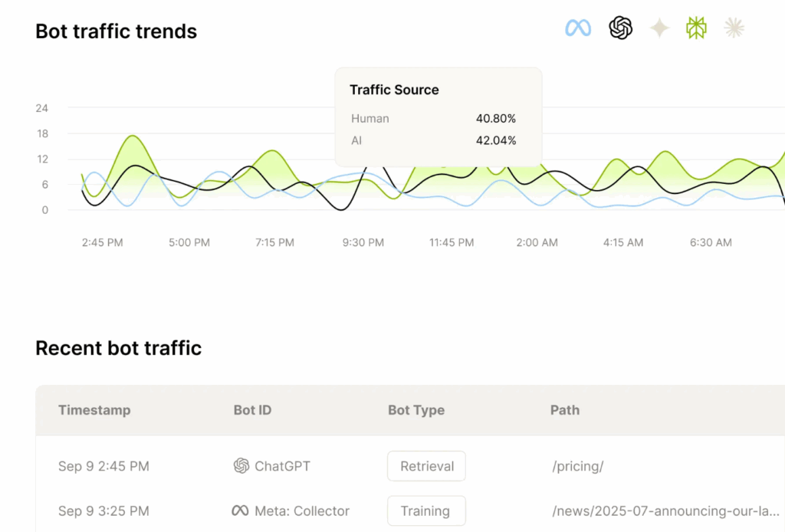Toggle Meta traffic with the infinity legend icon

[578, 28]
